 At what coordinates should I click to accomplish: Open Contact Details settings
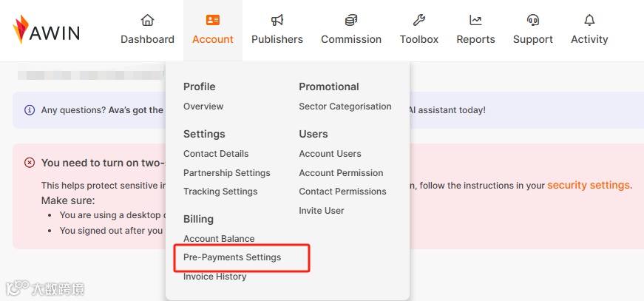pyautogui.click(x=216, y=154)
